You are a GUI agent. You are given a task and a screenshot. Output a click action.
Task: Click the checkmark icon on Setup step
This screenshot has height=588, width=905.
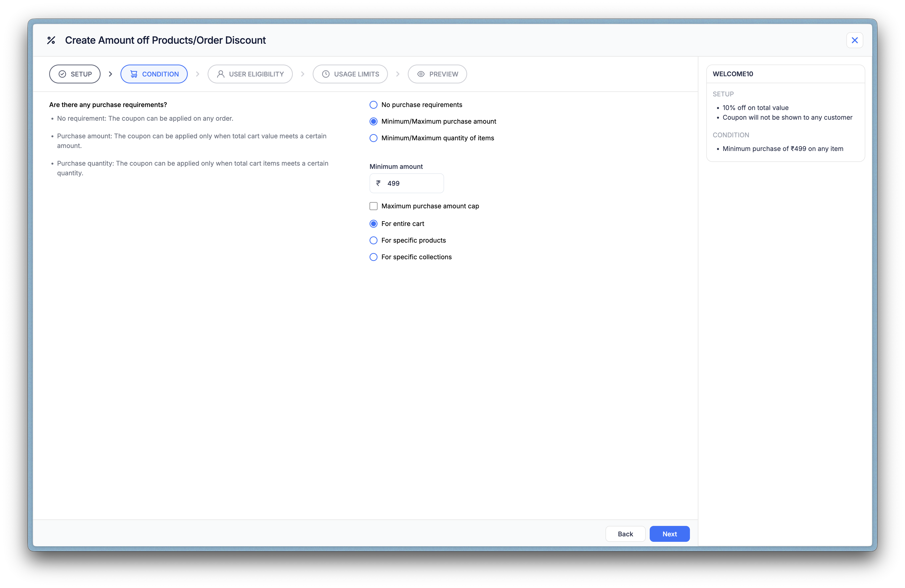point(62,74)
